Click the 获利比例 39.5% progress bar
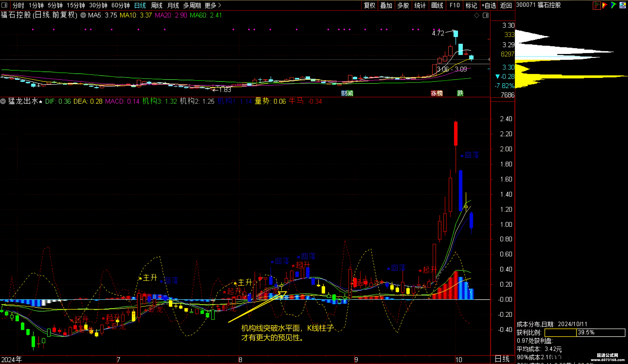The image size is (628, 364). (x=585, y=332)
